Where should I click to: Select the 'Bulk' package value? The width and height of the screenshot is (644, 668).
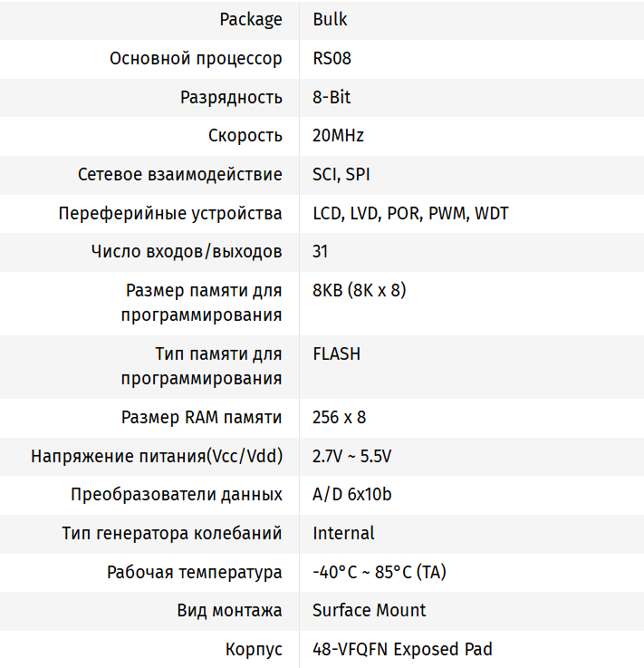[330, 19]
